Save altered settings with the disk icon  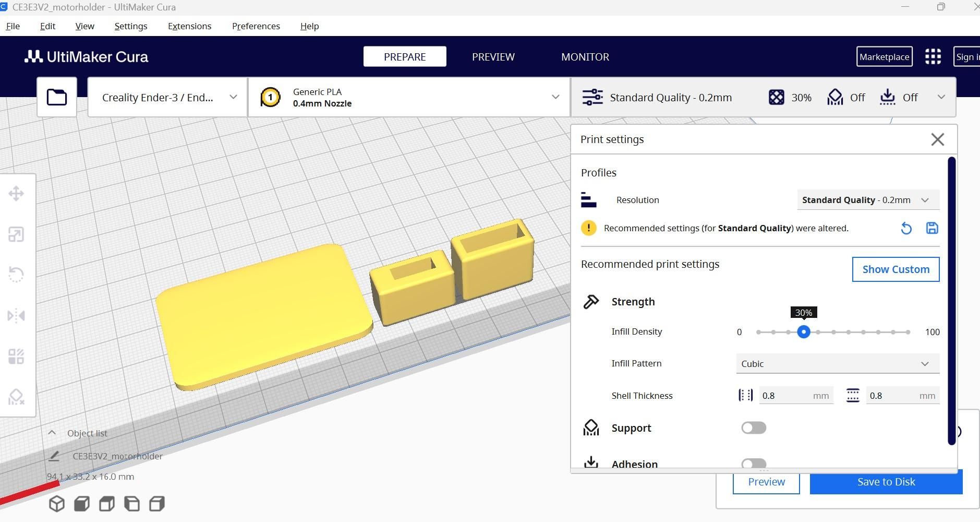(x=932, y=228)
